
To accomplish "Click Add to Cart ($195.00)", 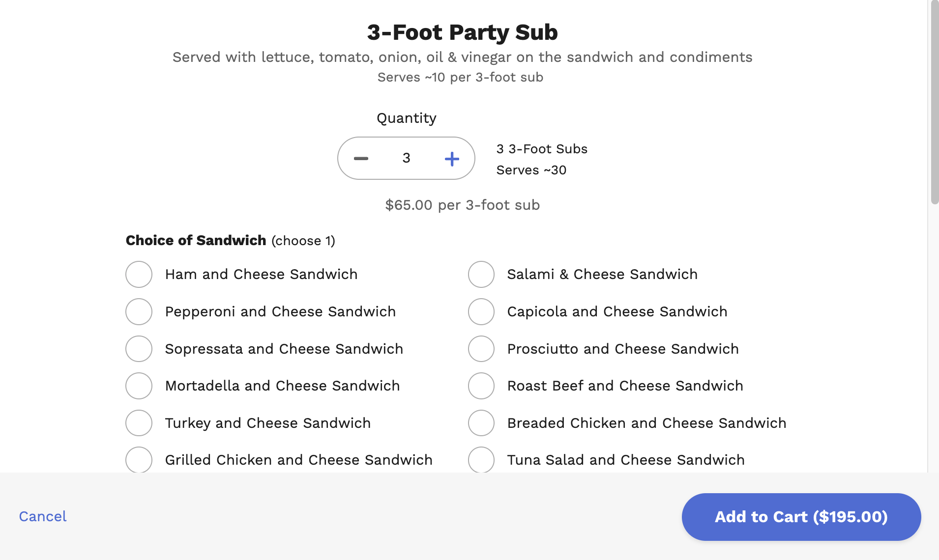I will pyautogui.click(x=801, y=517).
